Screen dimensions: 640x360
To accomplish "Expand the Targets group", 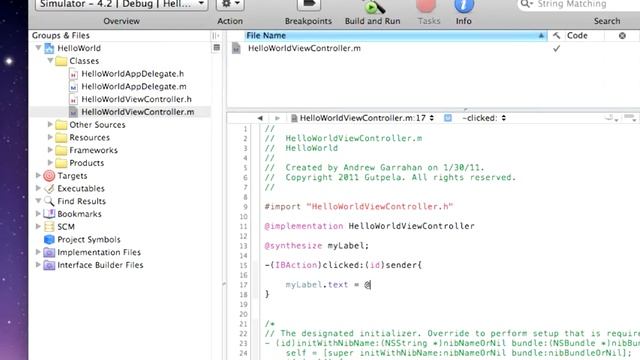I will click(x=38, y=176).
